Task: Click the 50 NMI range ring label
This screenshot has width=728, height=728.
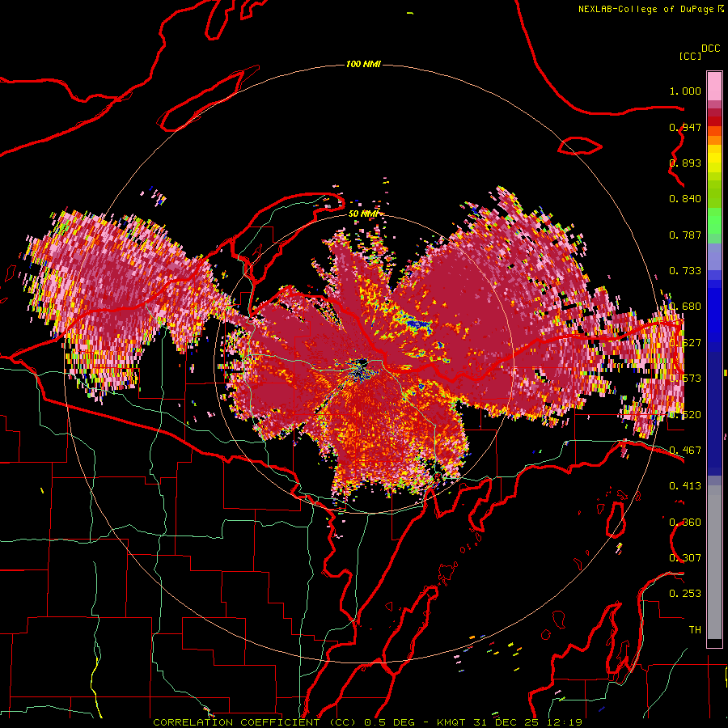Action: pos(362,214)
